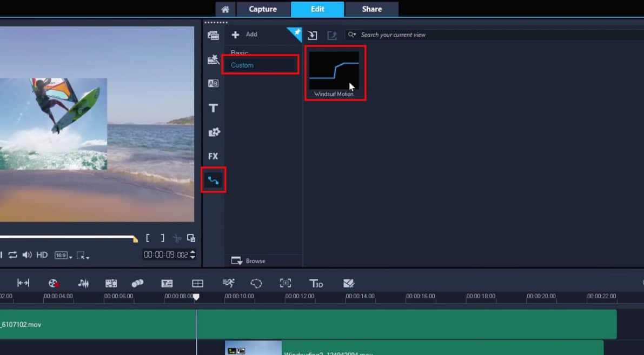Open the Auto Music icon

pos(111,283)
